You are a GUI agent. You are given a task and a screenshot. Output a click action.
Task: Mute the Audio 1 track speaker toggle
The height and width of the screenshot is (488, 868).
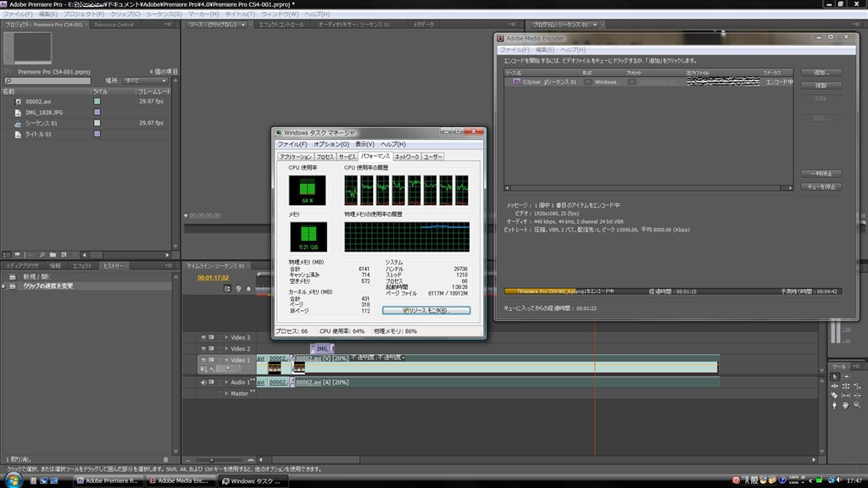(x=204, y=382)
